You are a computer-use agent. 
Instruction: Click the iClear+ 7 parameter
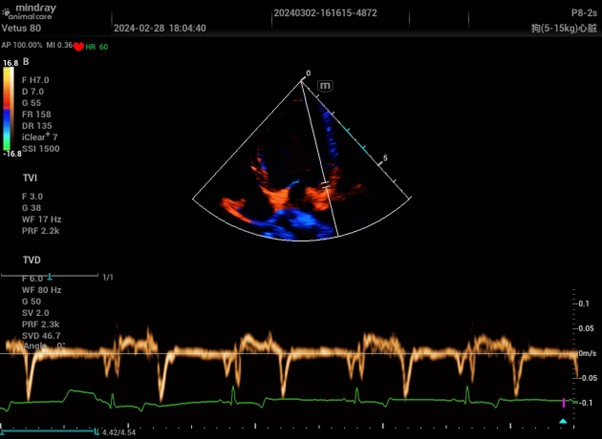40,137
